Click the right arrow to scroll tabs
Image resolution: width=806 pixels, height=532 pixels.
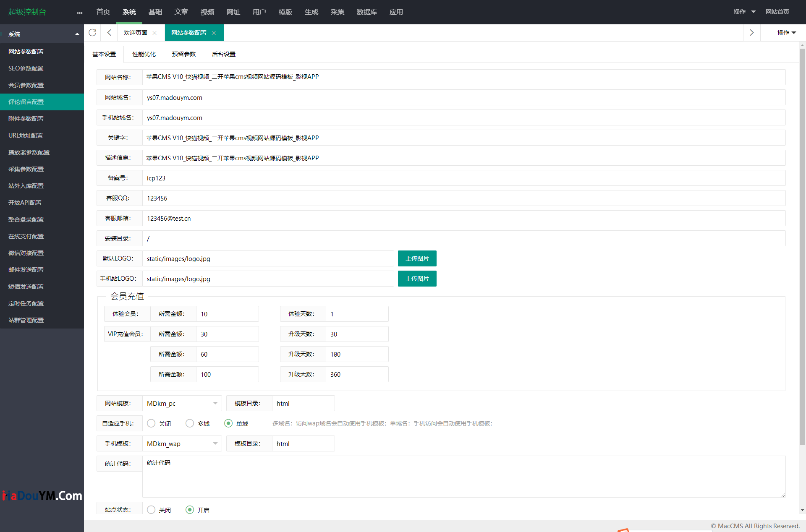tap(751, 33)
